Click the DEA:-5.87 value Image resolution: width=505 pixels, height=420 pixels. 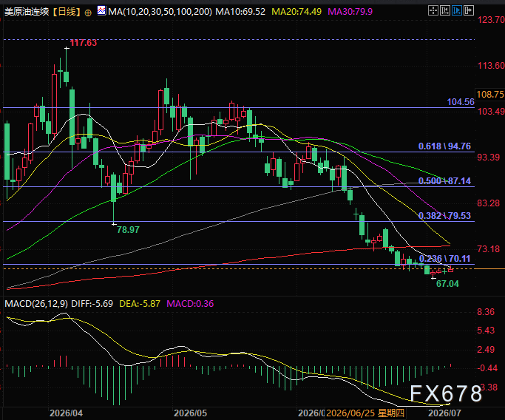(x=140, y=304)
